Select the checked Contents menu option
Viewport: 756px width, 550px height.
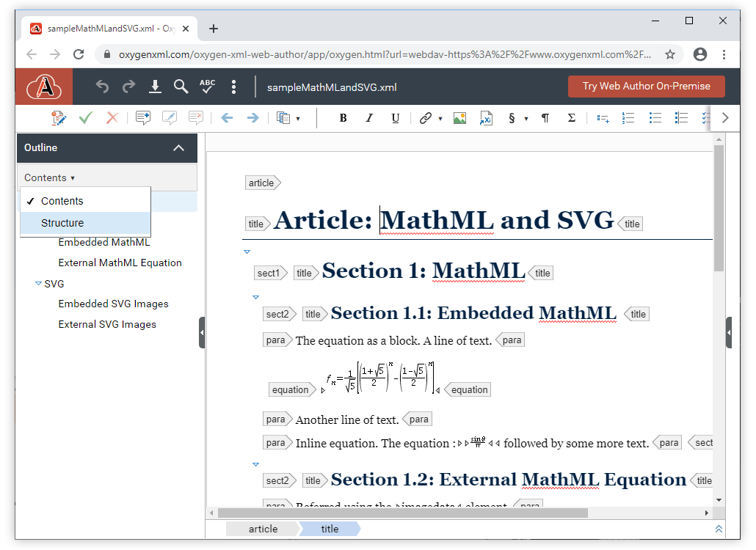click(86, 201)
